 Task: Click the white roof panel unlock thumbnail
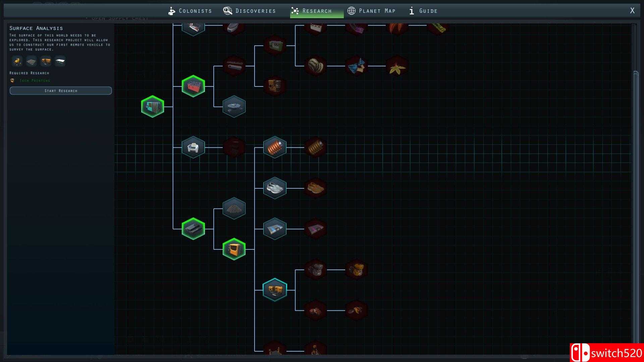[60, 61]
